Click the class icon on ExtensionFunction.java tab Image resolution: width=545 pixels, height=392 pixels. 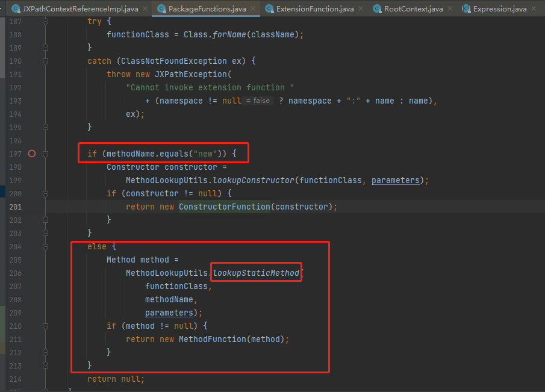(269, 8)
